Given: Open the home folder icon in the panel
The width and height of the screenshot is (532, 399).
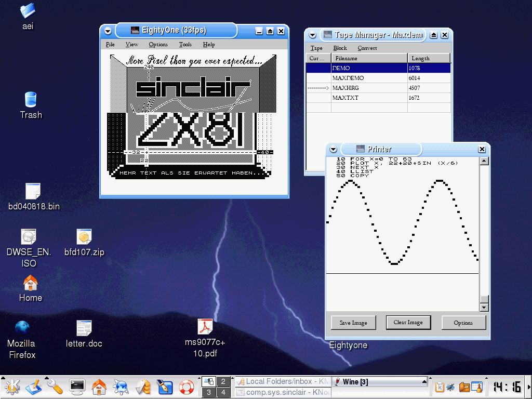Looking at the screenshot, I should tap(99, 387).
